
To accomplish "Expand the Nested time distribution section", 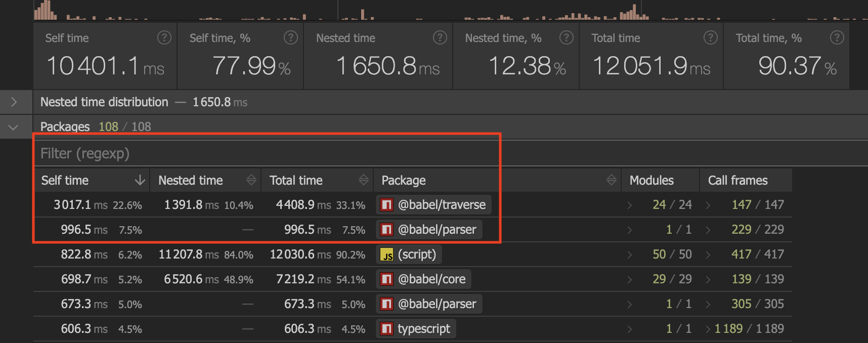I will [x=14, y=102].
